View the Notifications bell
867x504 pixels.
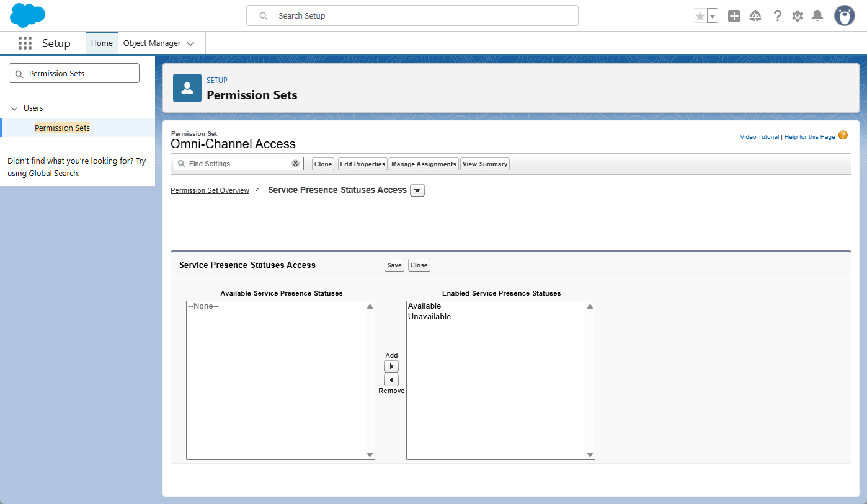[817, 16]
